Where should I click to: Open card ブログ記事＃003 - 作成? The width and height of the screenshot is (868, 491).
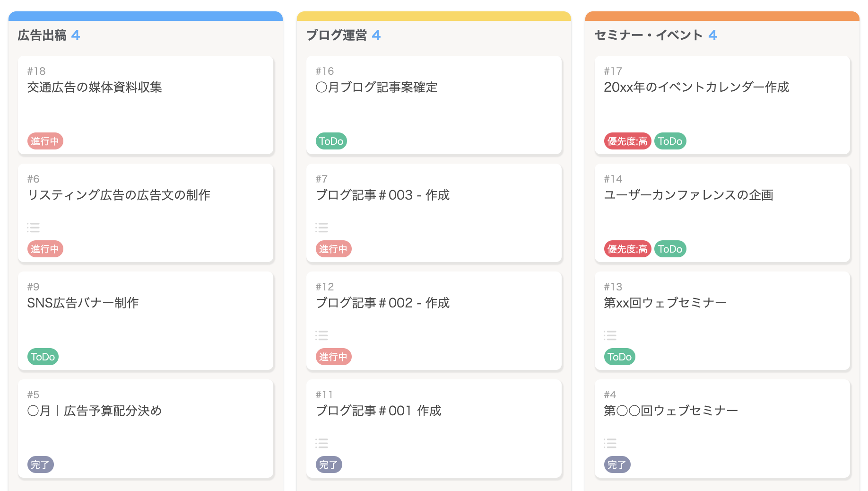[x=434, y=213]
